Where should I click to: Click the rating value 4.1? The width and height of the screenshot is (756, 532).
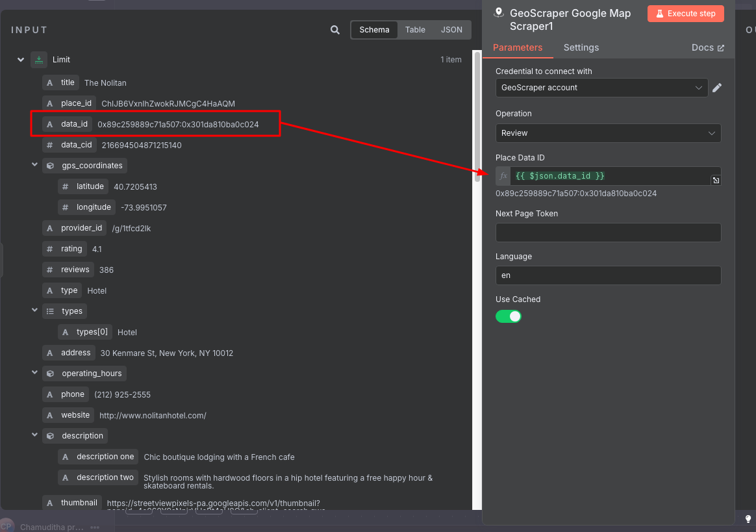[x=96, y=249]
